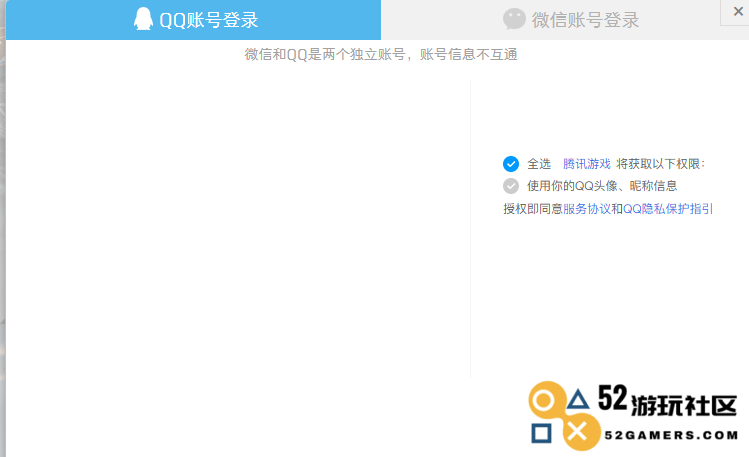The height and width of the screenshot is (457, 749).
Task: Open the 服务协议 link
Action: (587, 209)
